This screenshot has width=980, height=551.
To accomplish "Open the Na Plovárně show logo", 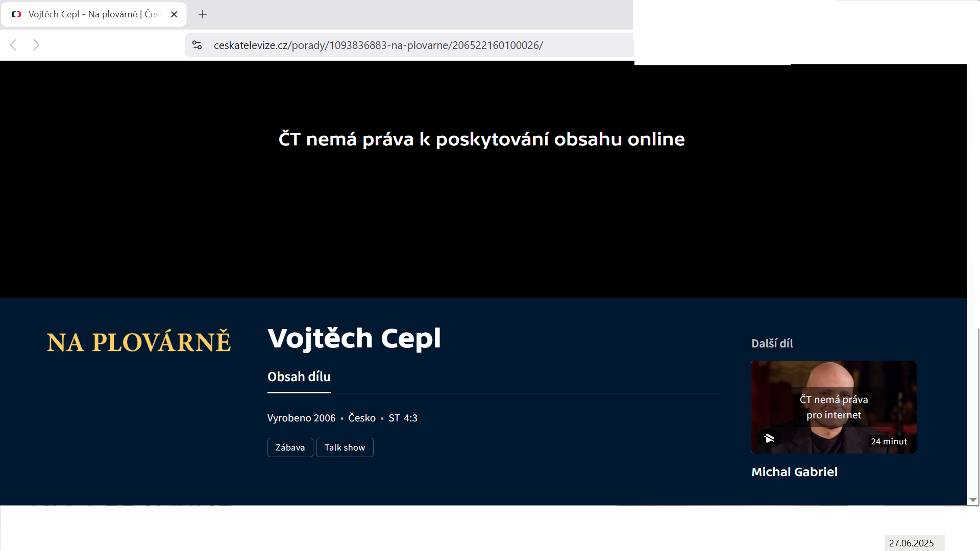I will tap(139, 341).
